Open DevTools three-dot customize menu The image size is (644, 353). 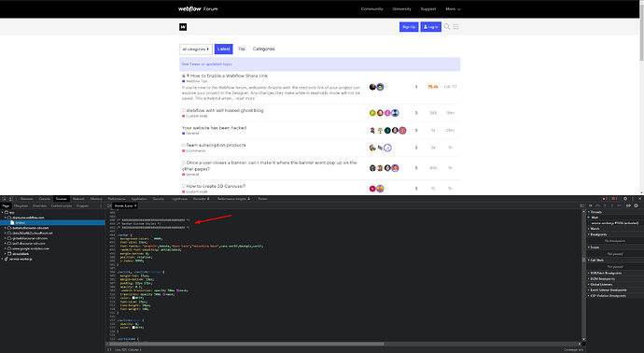pos(633,199)
